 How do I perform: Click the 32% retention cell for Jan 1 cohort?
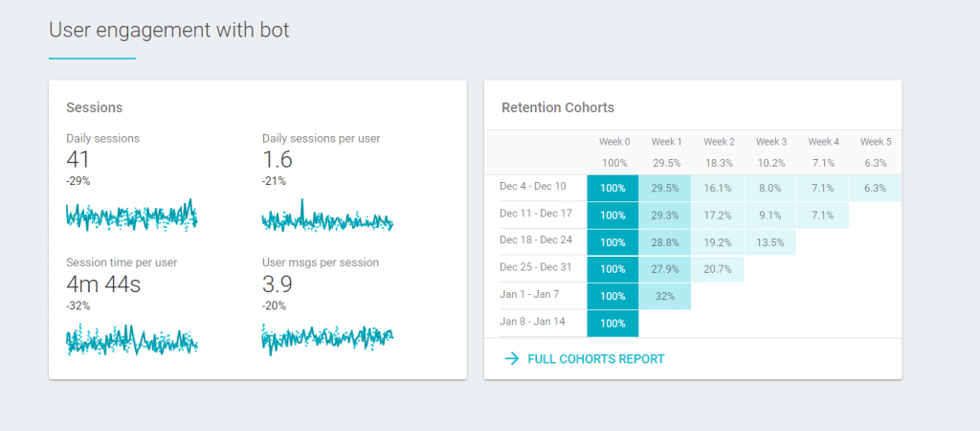tap(665, 297)
